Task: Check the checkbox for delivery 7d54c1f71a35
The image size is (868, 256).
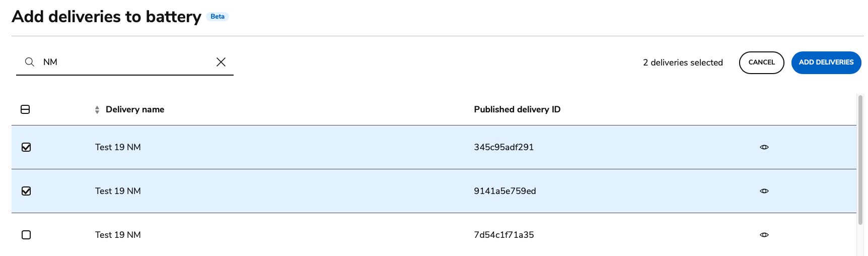Action: point(26,235)
